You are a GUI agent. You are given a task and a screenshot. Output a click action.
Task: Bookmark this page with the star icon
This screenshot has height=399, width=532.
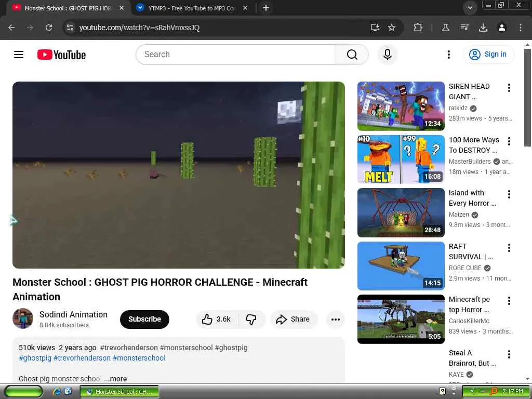pyautogui.click(x=392, y=28)
